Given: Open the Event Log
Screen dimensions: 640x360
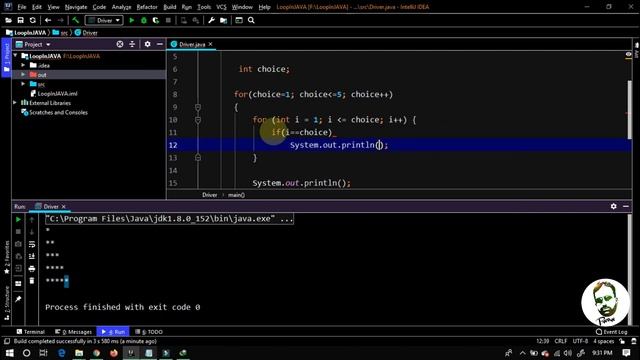Looking at the screenshot, I should click(611, 332).
